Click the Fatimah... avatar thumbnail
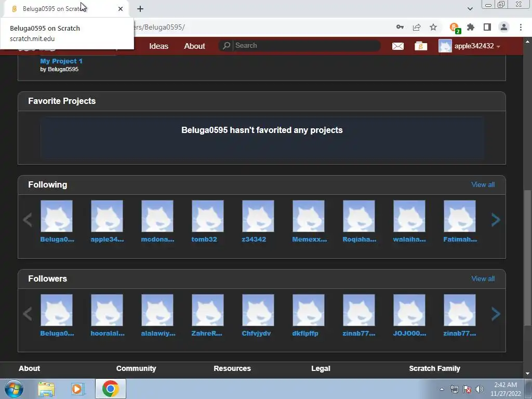The image size is (532, 399). [460, 216]
